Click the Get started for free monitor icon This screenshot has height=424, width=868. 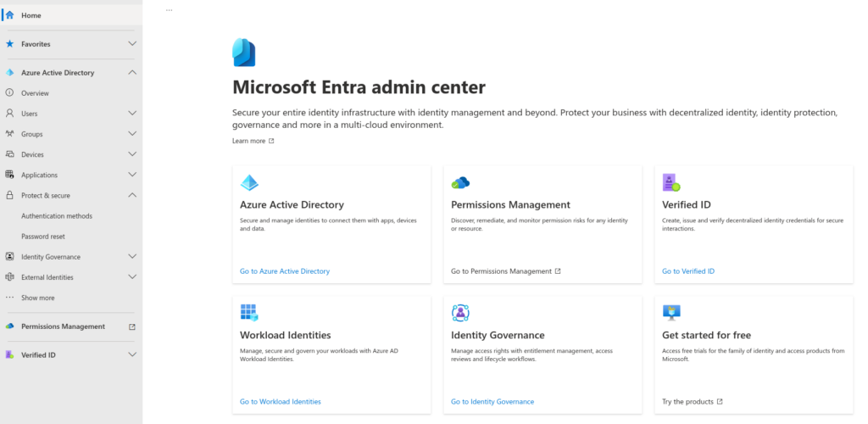[671, 313]
